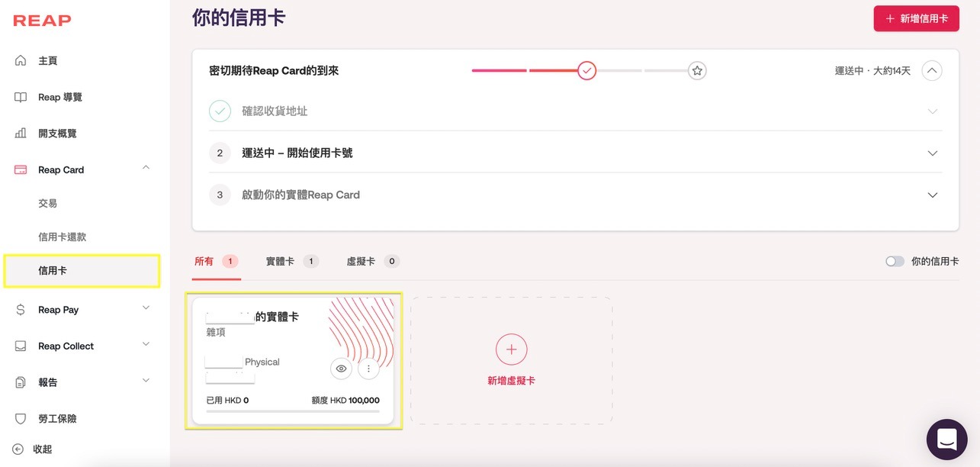The width and height of the screenshot is (980, 467).
Task: Click 收起 to collapse the sidebar
Action: (x=43, y=449)
